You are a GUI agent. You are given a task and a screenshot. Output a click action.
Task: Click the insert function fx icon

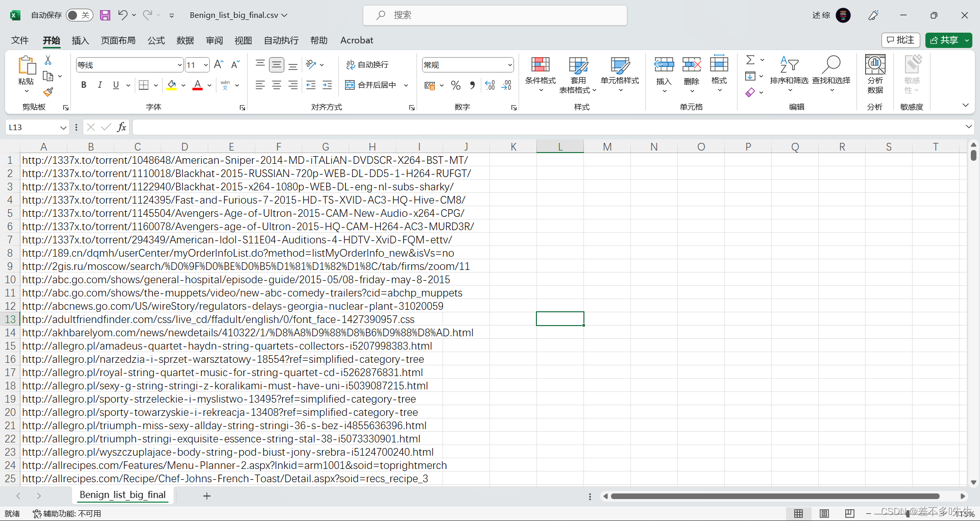click(121, 127)
